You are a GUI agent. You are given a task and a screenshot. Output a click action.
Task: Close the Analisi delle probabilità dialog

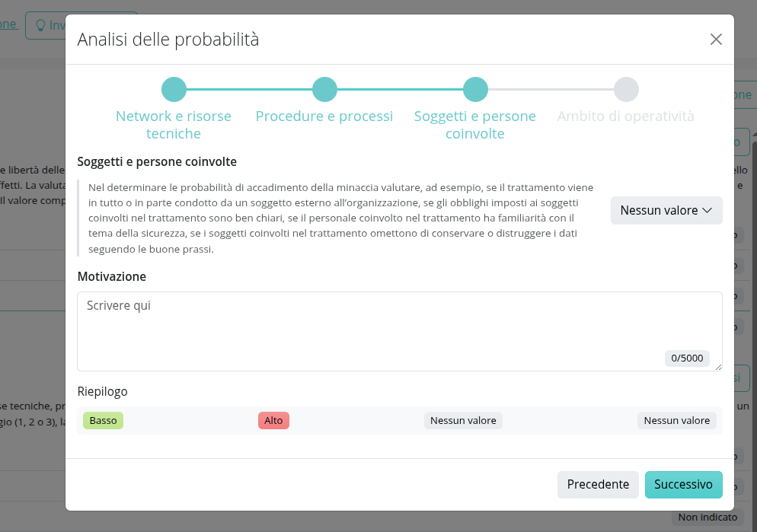[x=716, y=40]
